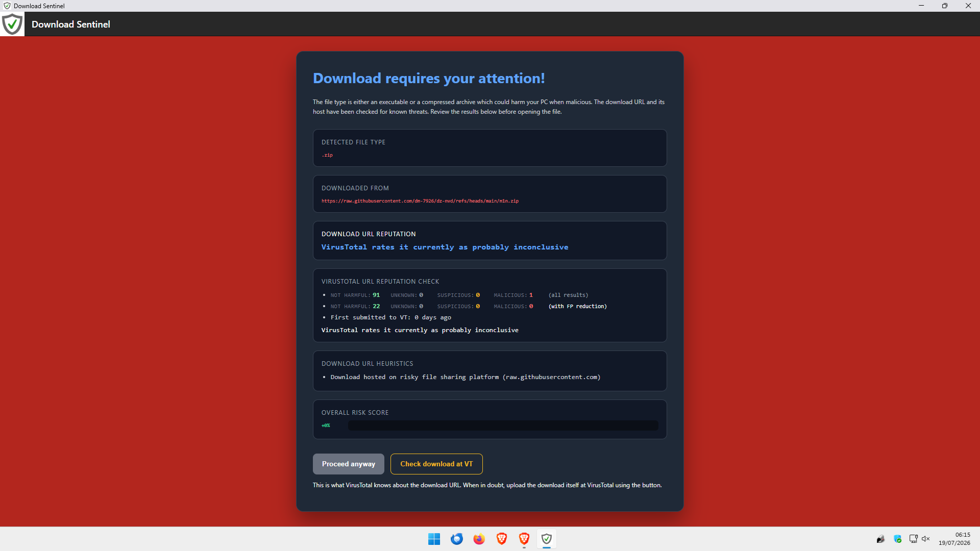Click the 'DOWNLOAD URL REPUTATION' label
980x551 pixels.
369,234
